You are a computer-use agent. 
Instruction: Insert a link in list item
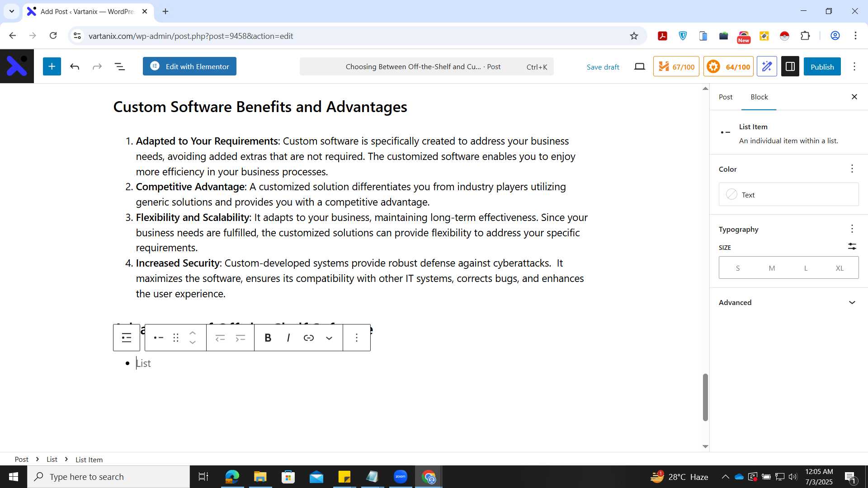(x=309, y=338)
